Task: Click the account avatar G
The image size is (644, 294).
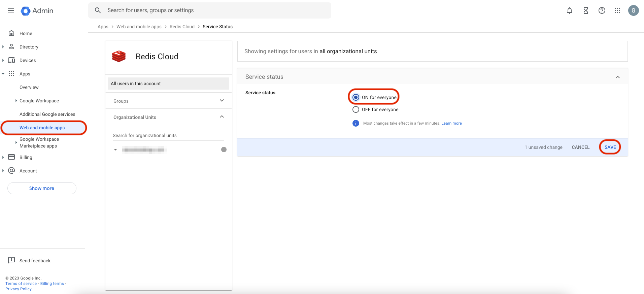Action: coord(633,10)
